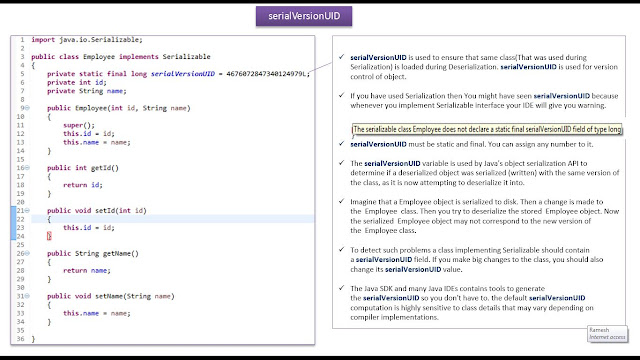
Task: Click 'public void setName(String name)' signature
Action: coord(111,296)
